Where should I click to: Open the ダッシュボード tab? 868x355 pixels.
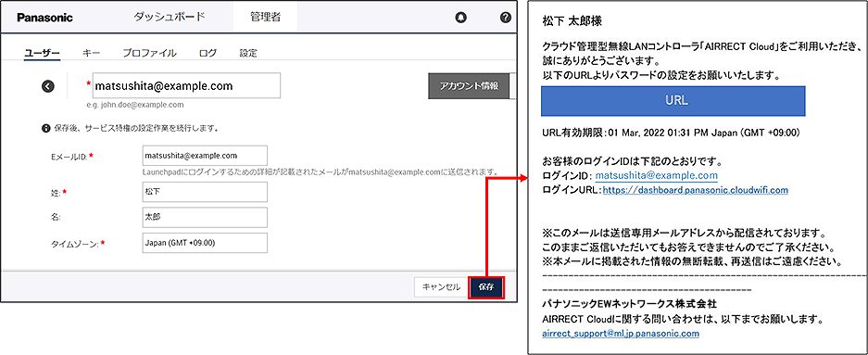click(x=170, y=17)
